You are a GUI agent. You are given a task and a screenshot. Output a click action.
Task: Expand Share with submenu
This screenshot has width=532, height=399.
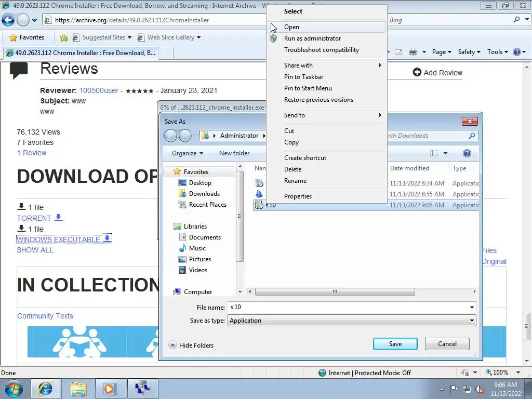pos(327,65)
